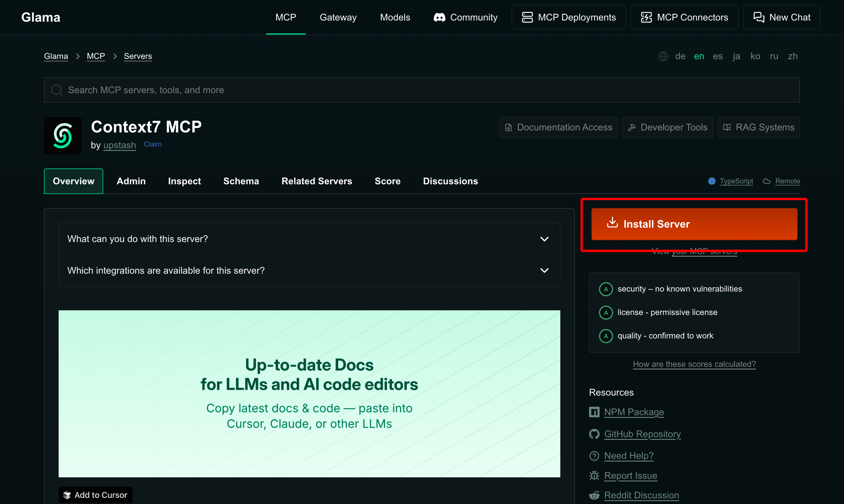This screenshot has height=504, width=844.
Task: Open the Servers breadcrumb link
Action: click(x=137, y=56)
